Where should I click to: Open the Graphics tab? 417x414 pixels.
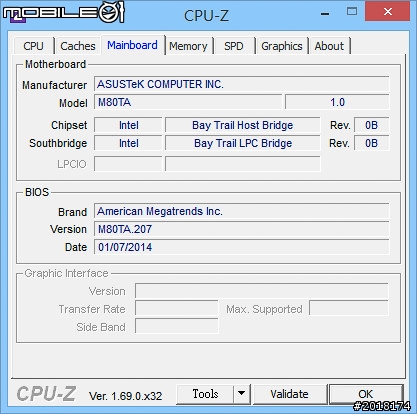click(282, 46)
